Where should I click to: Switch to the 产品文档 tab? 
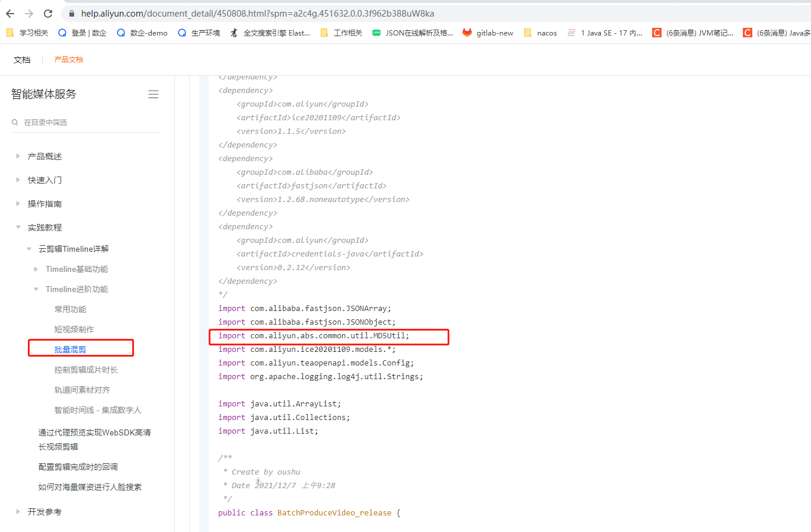[69, 59]
